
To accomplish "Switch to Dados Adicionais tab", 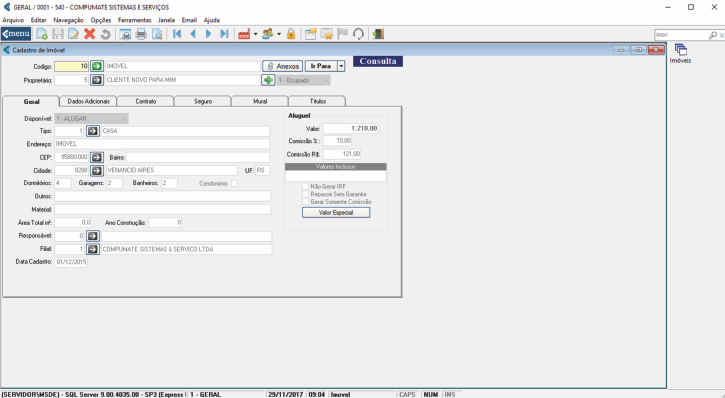I will (x=88, y=101).
